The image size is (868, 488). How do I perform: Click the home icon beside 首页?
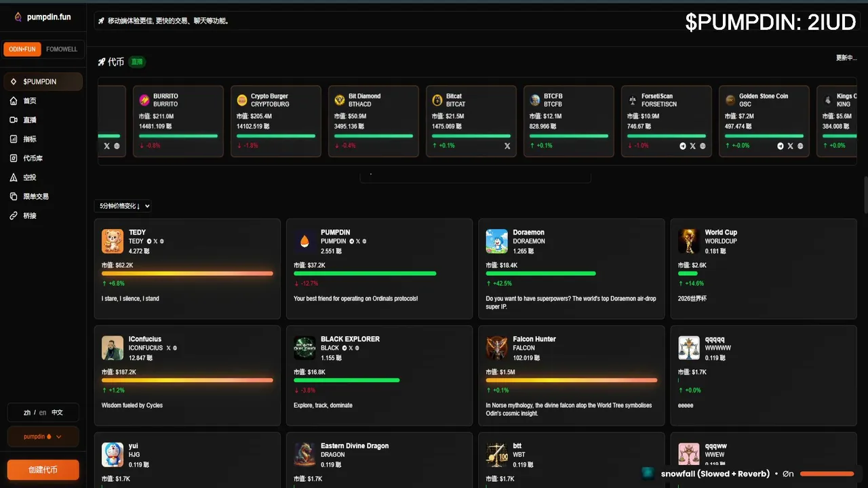(14, 101)
